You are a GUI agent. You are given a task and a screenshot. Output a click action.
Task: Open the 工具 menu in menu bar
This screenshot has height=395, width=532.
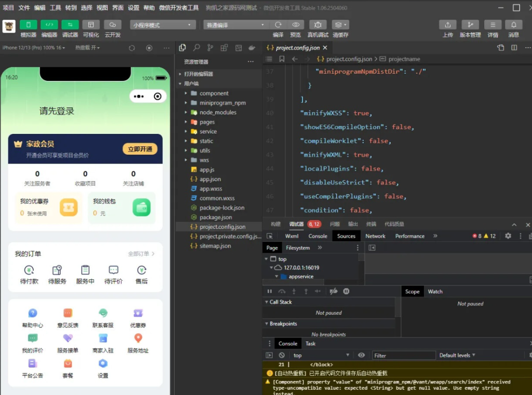pyautogui.click(x=55, y=8)
